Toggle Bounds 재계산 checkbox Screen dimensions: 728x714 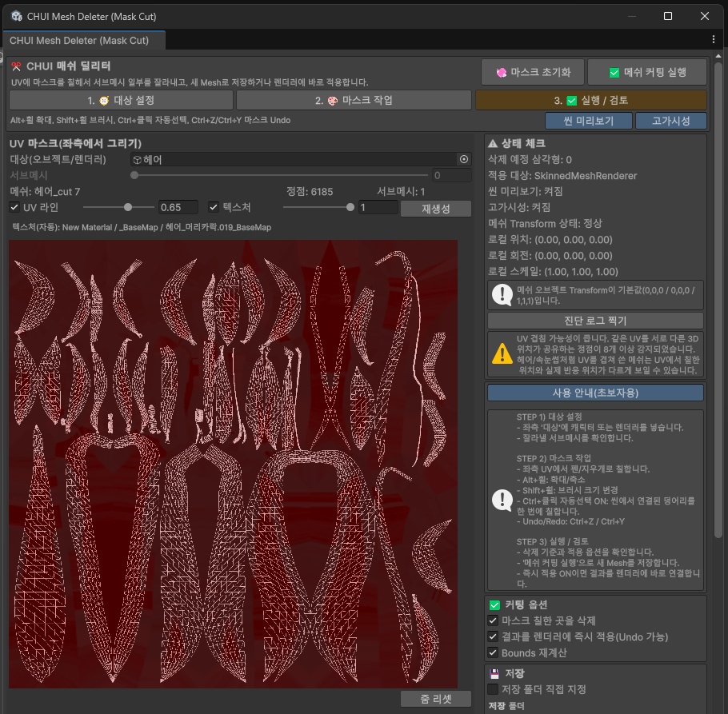(493, 652)
